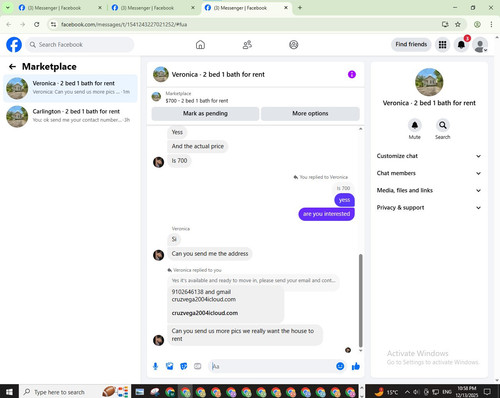Click More options button

tap(310, 114)
